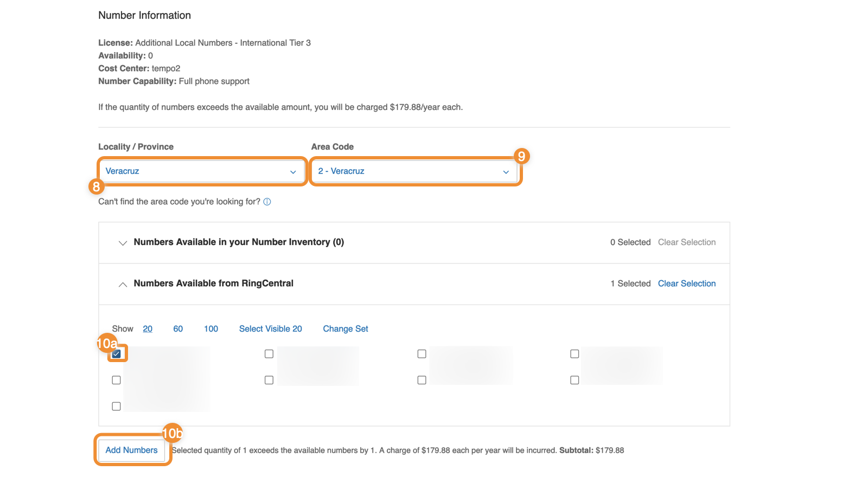The height and width of the screenshot is (477, 868).
Task: Show 20 numbers
Action: (x=148, y=329)
